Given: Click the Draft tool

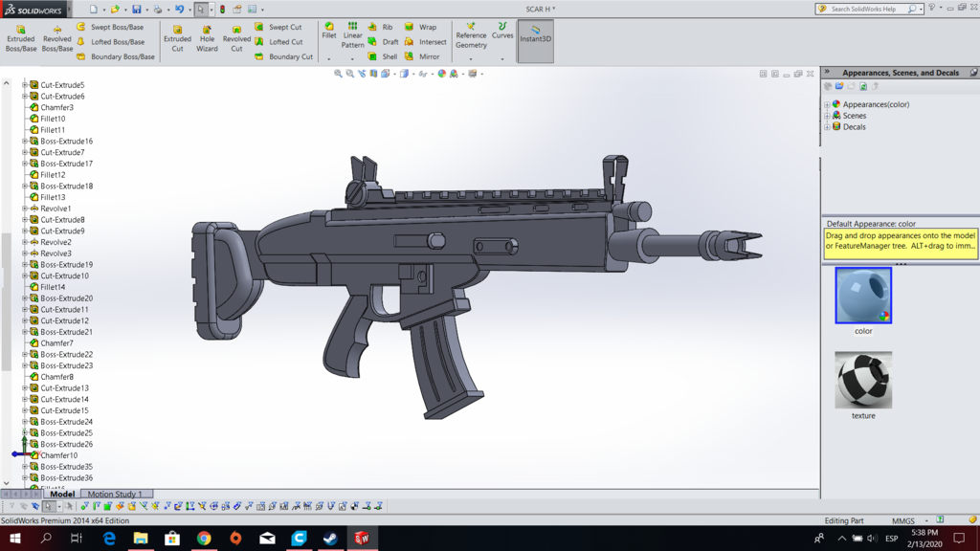Looking at the screenshot, I should 383,42.
